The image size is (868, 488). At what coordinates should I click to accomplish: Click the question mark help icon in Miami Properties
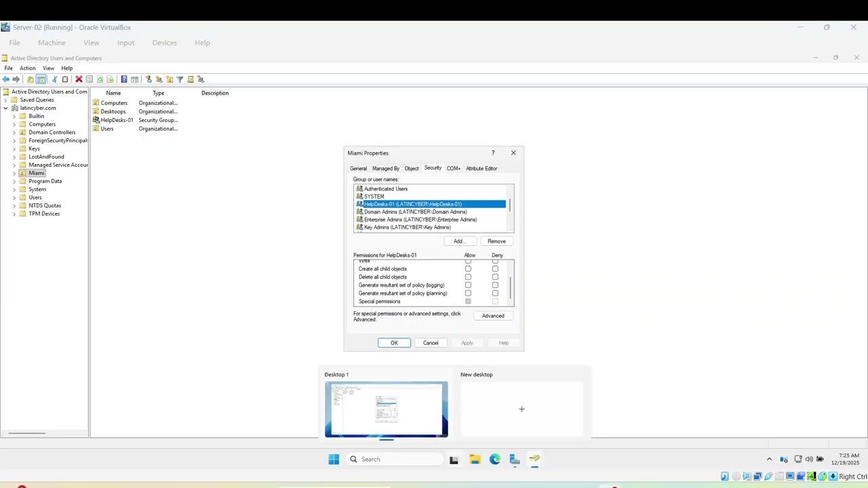(x=493, y=152)
